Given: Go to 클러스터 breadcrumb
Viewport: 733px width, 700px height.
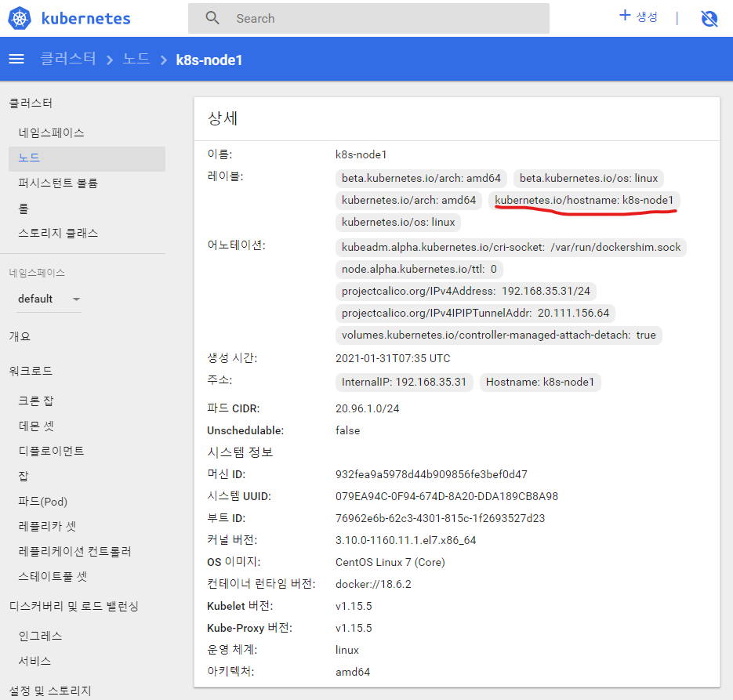Looking at the screenshot, I should (68, 60).
